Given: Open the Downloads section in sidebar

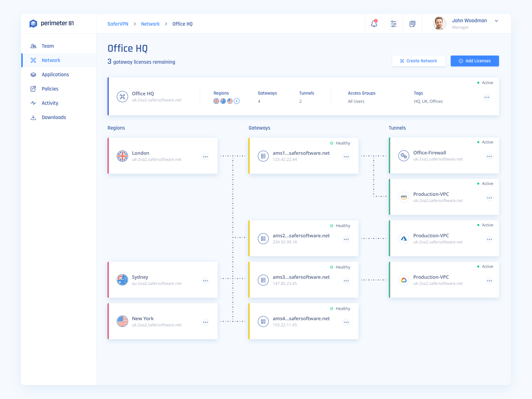Looking at the screenshot, I should (x=54, y=117).
